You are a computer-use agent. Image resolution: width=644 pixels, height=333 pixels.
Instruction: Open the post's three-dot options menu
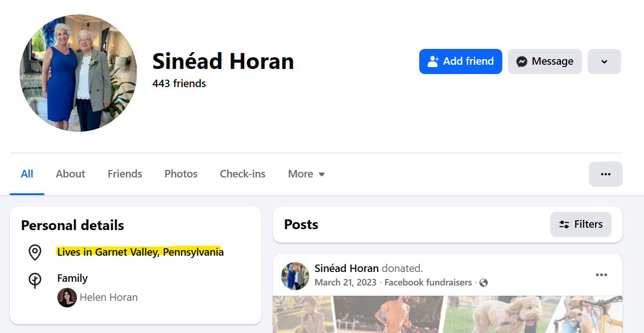tap(601, 275)
